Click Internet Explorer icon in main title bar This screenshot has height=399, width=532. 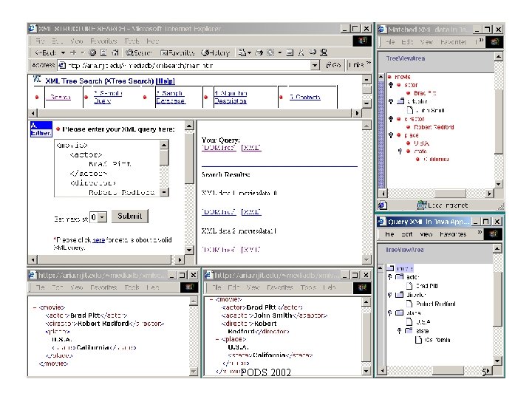click(33, 28)
